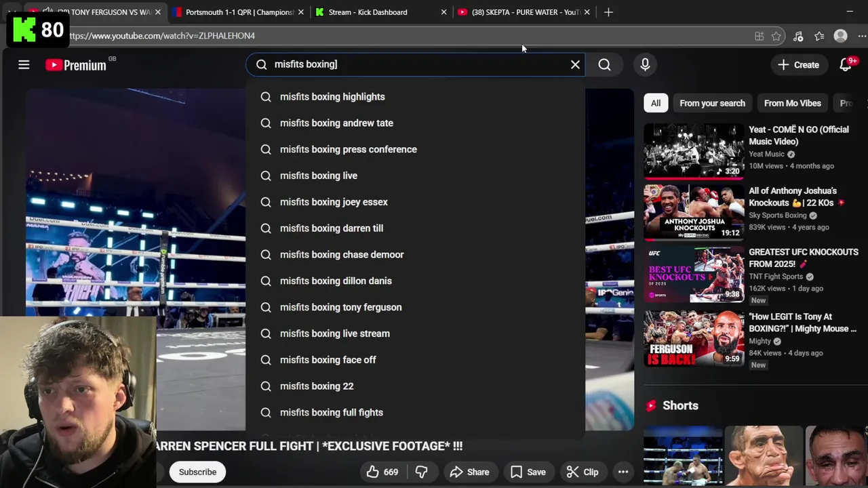Image resolution: width=868 pixels, height=488 pixels.
Task: Select the All filter chip
Action: 656,103
